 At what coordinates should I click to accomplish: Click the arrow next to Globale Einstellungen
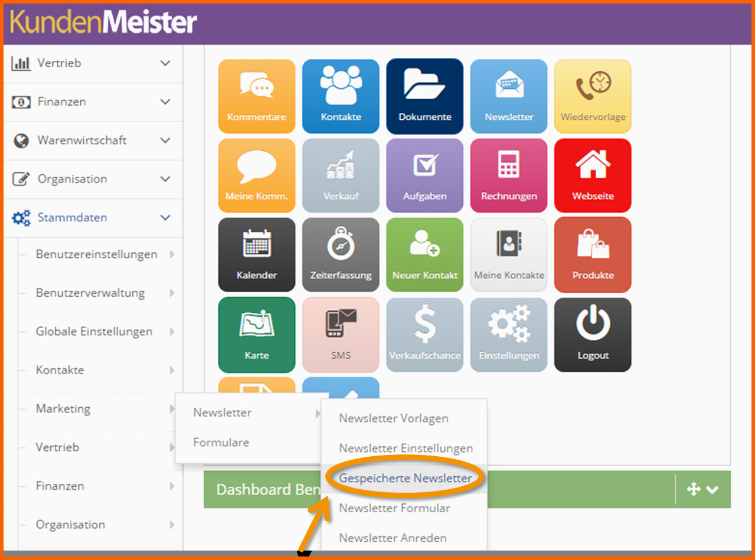point(172,332)
